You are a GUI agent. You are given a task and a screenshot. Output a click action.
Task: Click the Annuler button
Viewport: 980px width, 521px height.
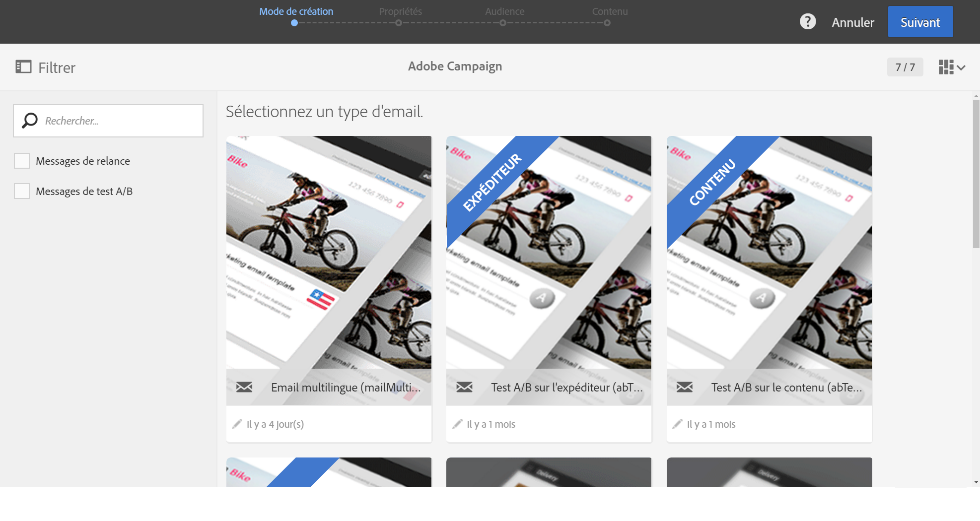[x=853, y=22]
